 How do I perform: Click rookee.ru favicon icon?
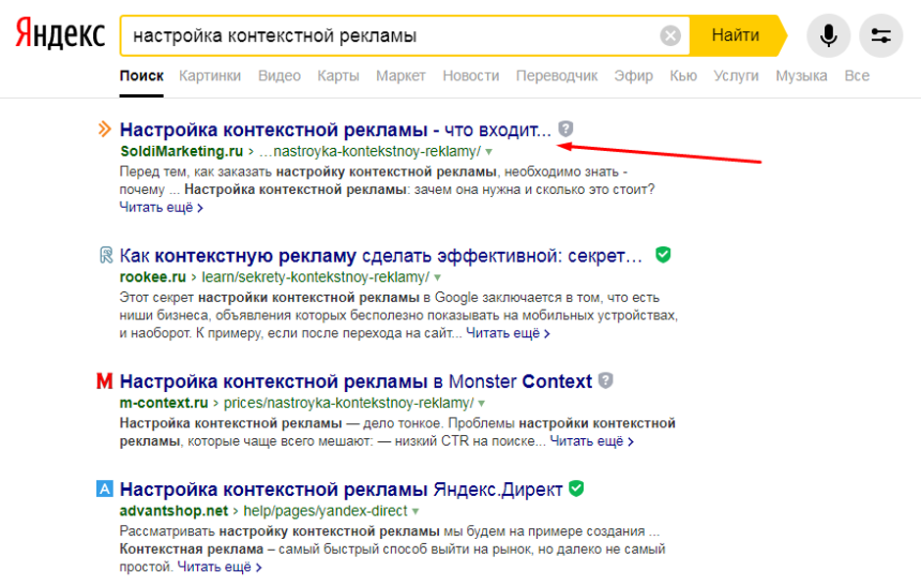105,255
